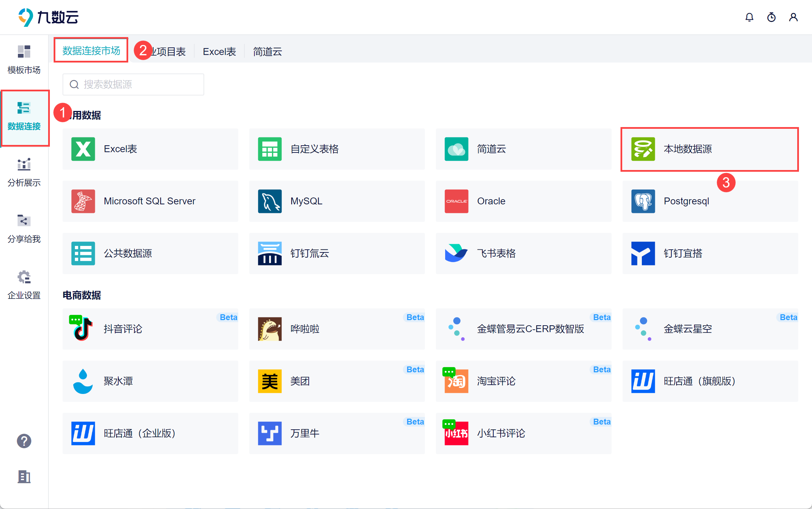
Task: Open 企业设置 gear in sidebar
Action: click(24, 285)
